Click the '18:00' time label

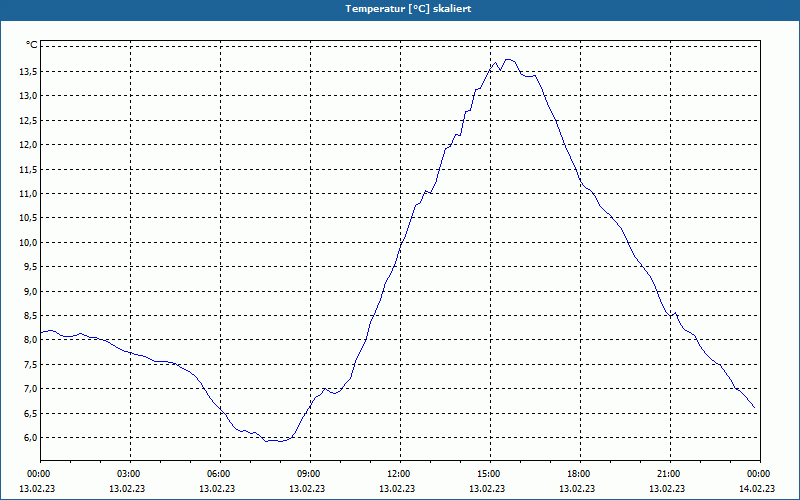pos(580,474)
